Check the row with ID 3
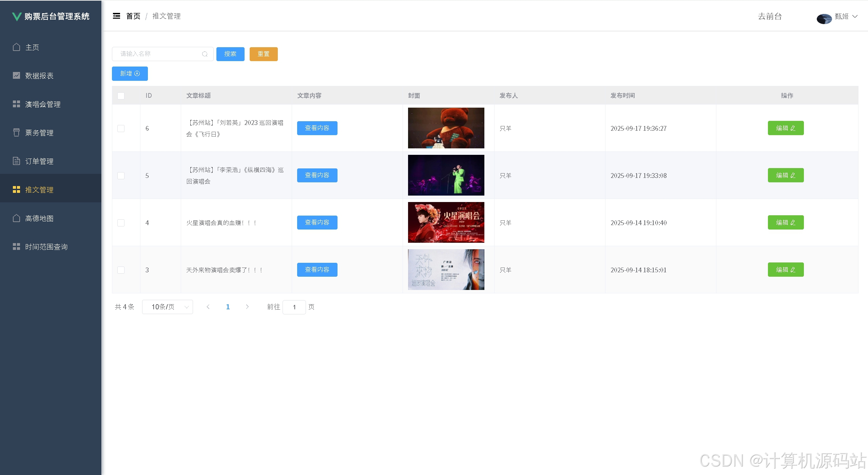The width and height of the screenshot is (868, 475). pos(121,270)
